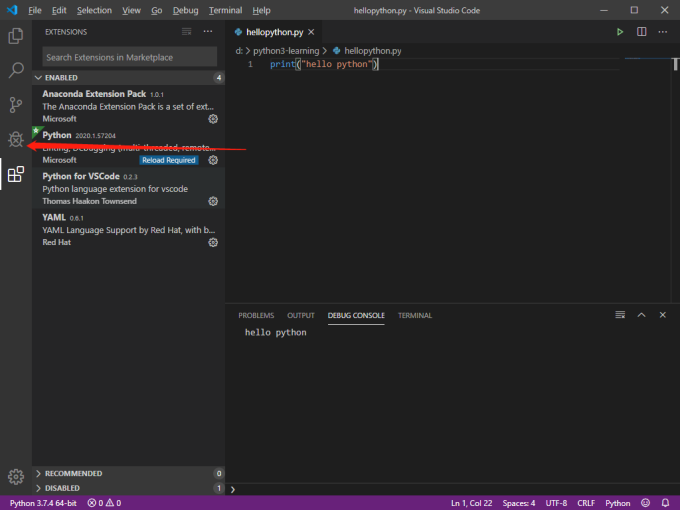
Task: Click Ln 1, Col 22 in status bar
Action: [x=471, y=503]
